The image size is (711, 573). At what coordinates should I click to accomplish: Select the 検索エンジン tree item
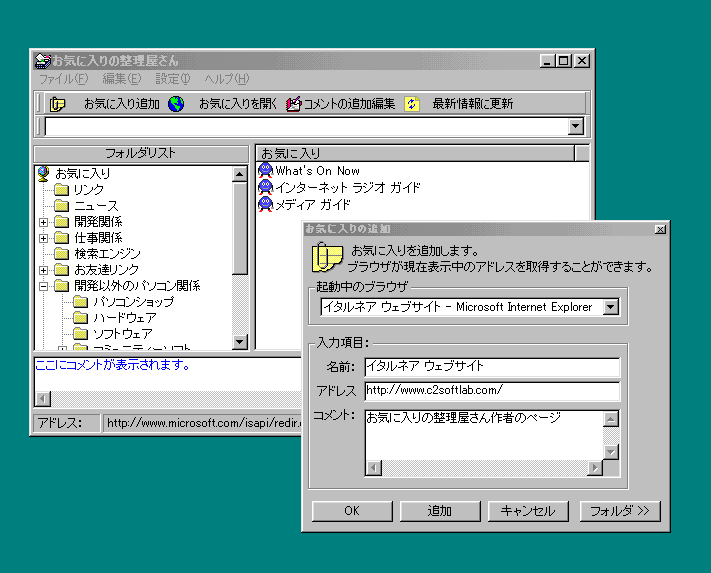(x=107, y=254)
